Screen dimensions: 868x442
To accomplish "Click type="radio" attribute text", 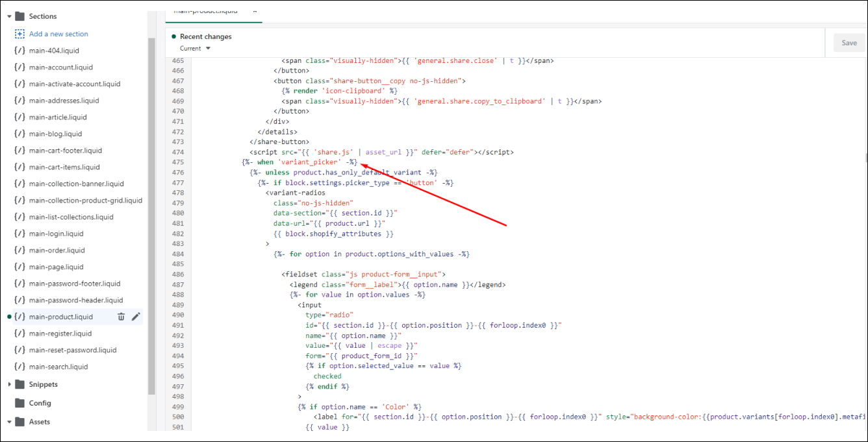I will 329,315.
